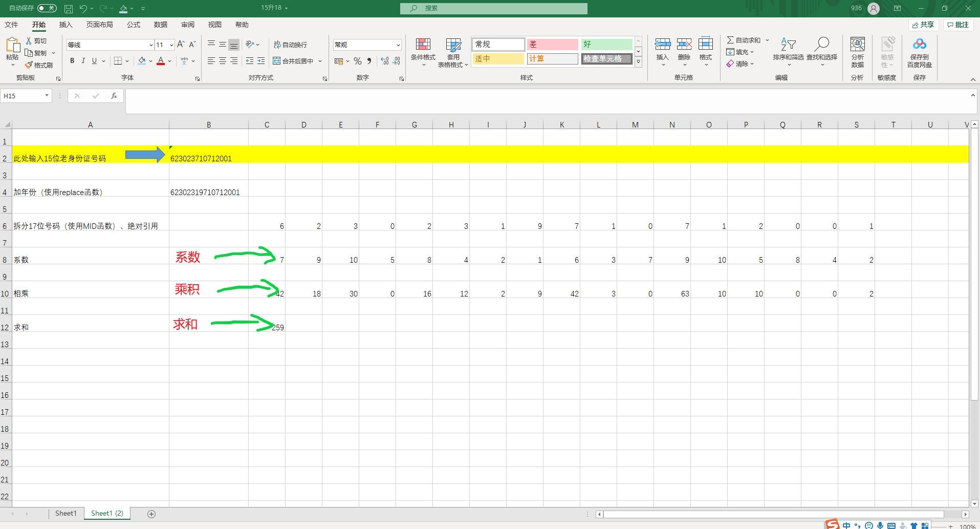The width and height of the screenshot is (980, 529).
Task: Open the Formulas (公式) ribbon tab
Action: tap(134, 25)
